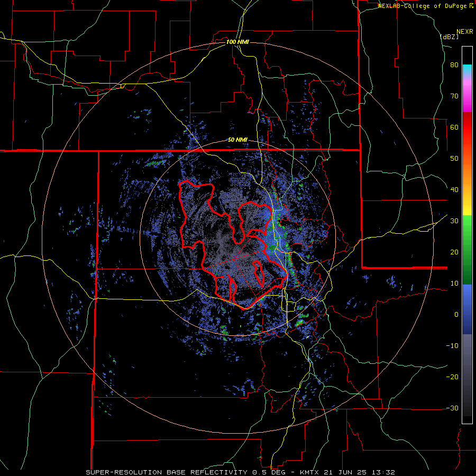Click the red band of the color bar
This screenshot has width=476, height=476.
[467, 127]
